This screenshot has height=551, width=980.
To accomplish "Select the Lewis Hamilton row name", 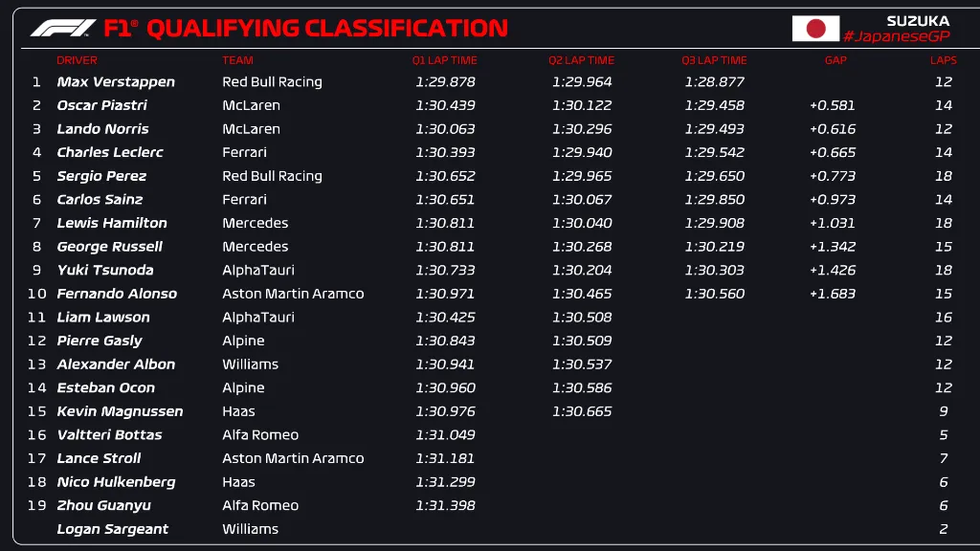I will click(112, 223).
